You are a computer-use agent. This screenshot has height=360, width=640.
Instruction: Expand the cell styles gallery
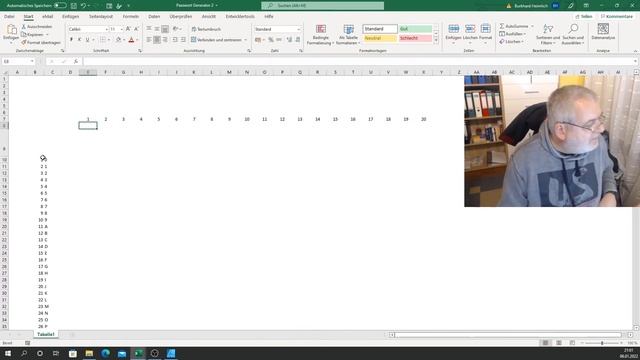(x=436, y=40)
